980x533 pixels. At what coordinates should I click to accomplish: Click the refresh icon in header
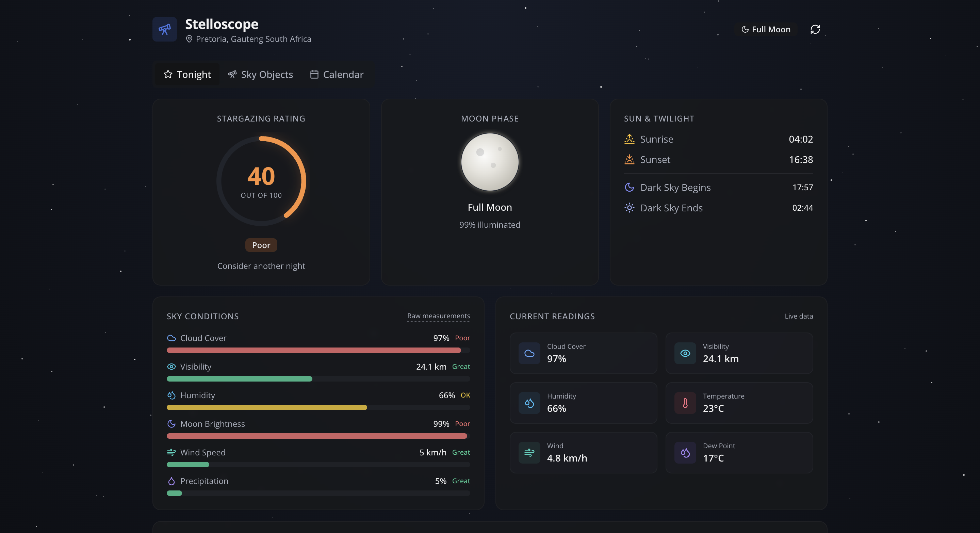point(815,29)
